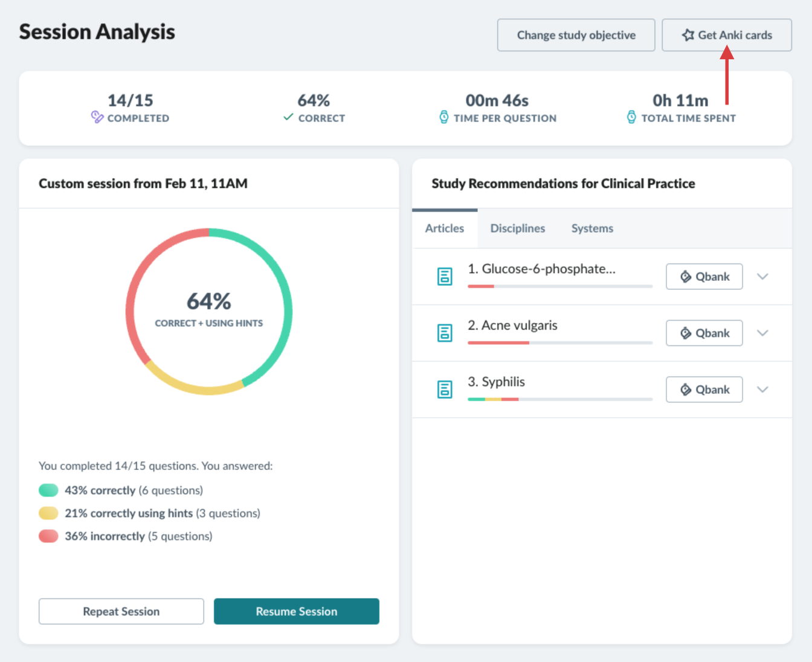Click the checkmark icon beside CORRECT
This screenshot has height=662, width=812.
(x=289, y=117)
